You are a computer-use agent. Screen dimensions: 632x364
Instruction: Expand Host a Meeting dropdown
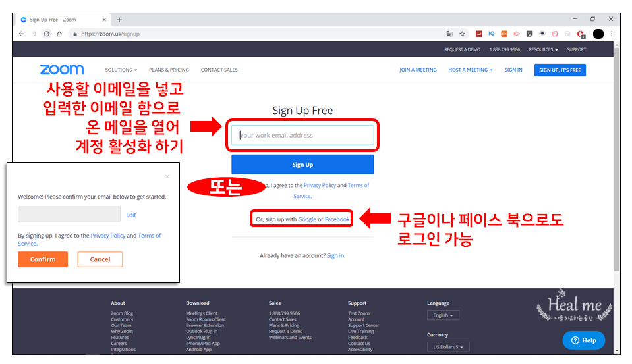471,70
